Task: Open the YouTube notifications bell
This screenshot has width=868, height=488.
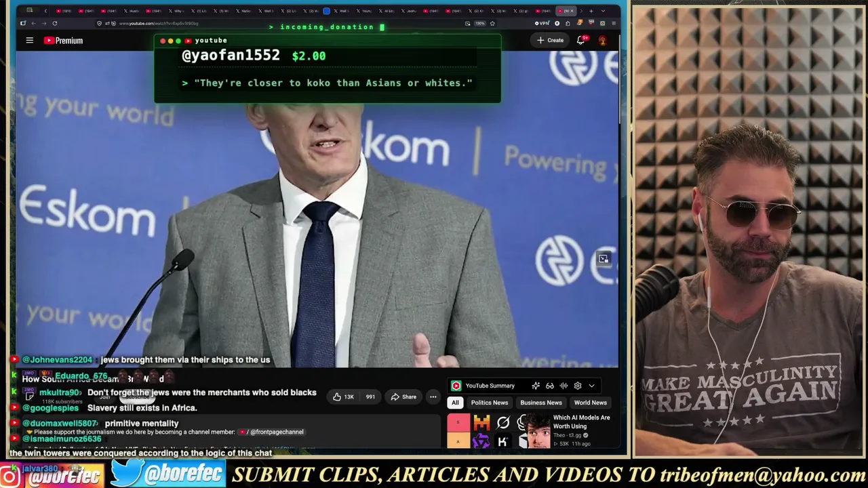Action: [581, 41]
